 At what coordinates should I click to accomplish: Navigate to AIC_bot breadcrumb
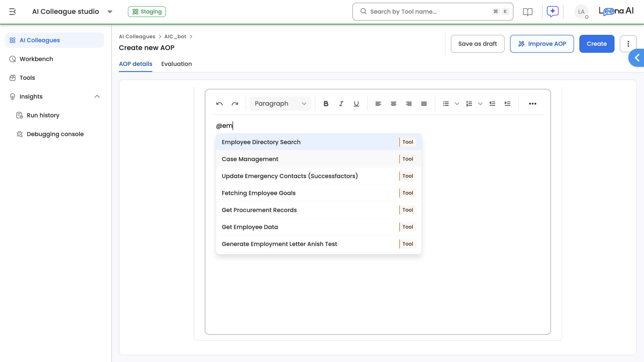(175, 36)
